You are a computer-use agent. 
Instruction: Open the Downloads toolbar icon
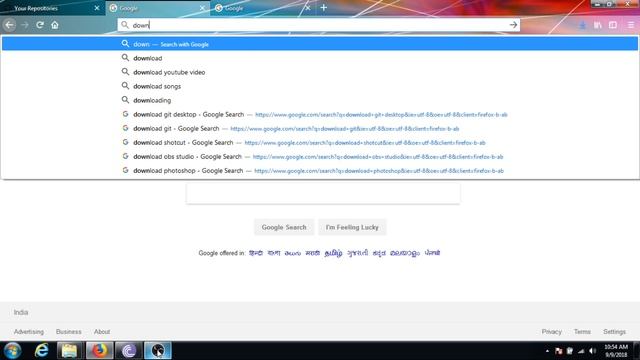582,25
